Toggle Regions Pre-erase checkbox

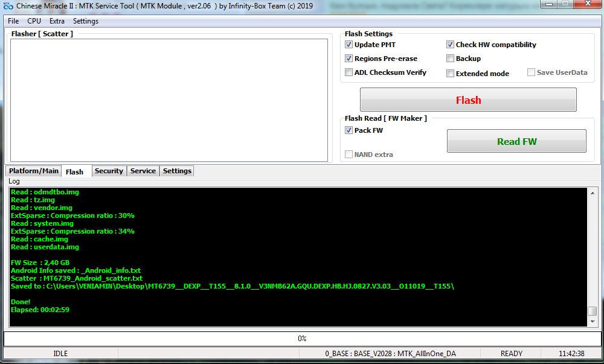(x=349, y=59)
